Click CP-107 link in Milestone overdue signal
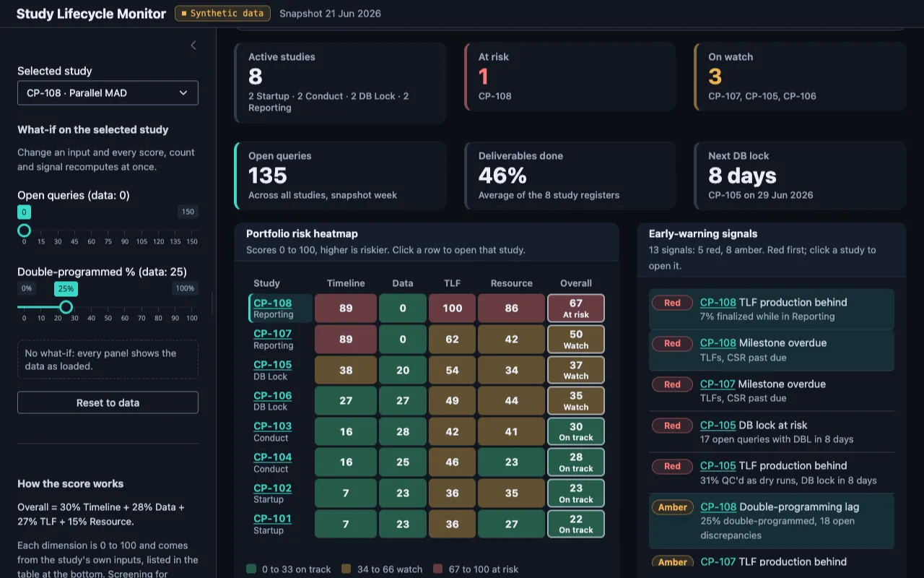 tap(718, 384)
